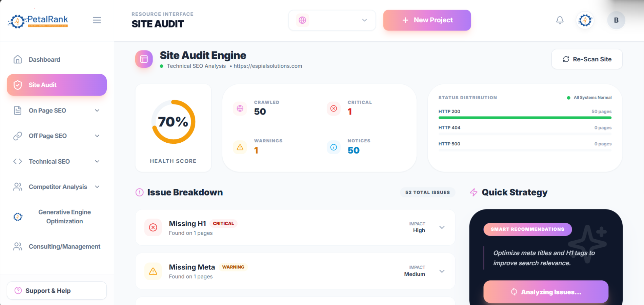The width and height of the screenshot is (644, 305).
Task: Go to Dashboard
Action: coord(57,60)
